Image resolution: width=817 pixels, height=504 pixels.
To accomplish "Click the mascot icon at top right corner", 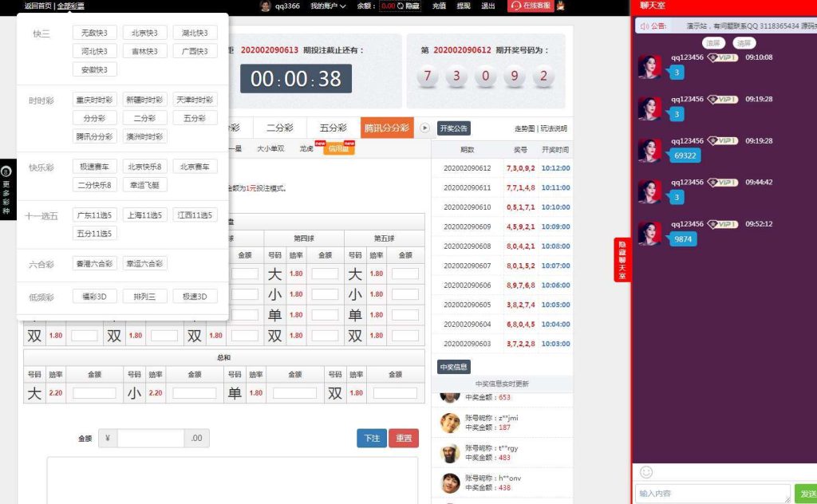I will coord(561,8).
